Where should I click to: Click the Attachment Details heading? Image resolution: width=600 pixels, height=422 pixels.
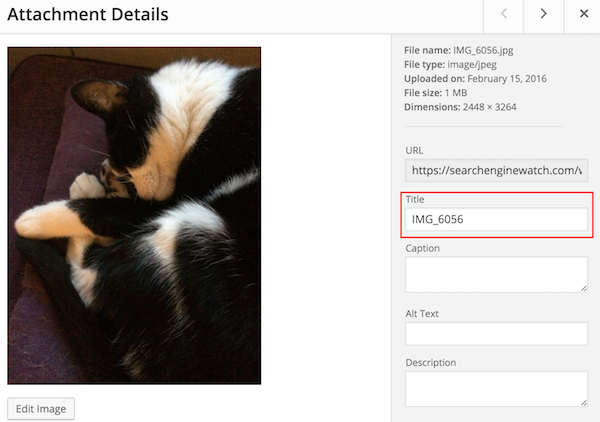[x=88, y=15]
